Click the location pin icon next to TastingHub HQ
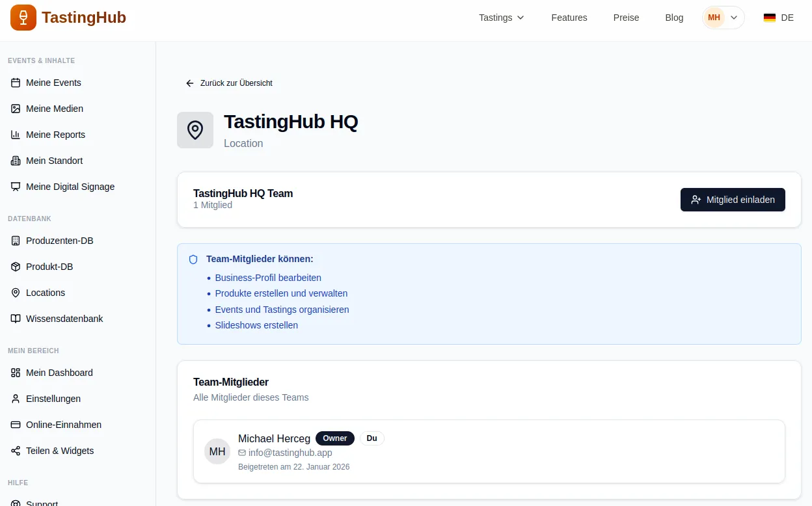 point(195,130)
